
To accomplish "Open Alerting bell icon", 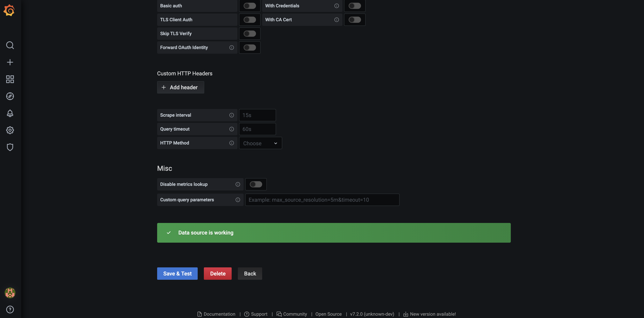I will coord(10,113).
